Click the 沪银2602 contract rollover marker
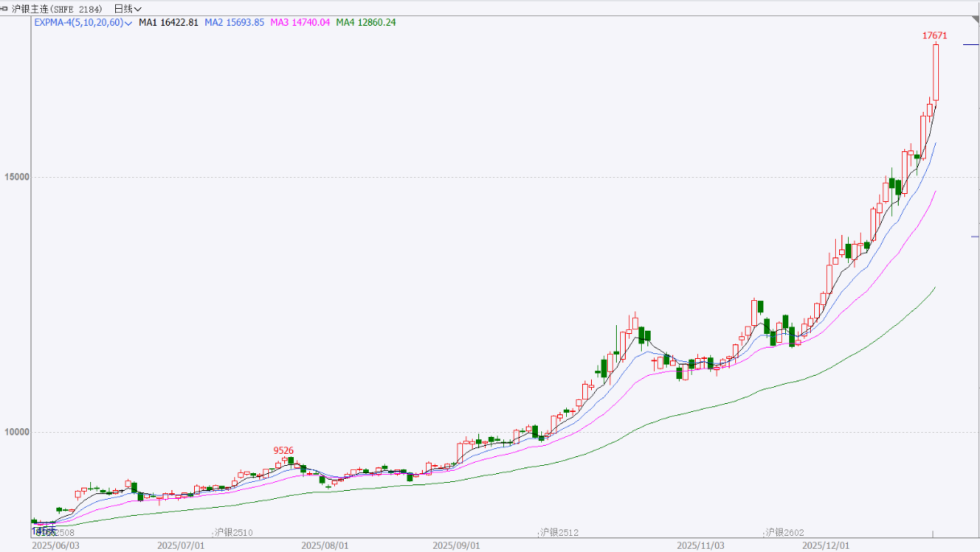Viewport: 980px width, 552px height. tap(784, 533)
